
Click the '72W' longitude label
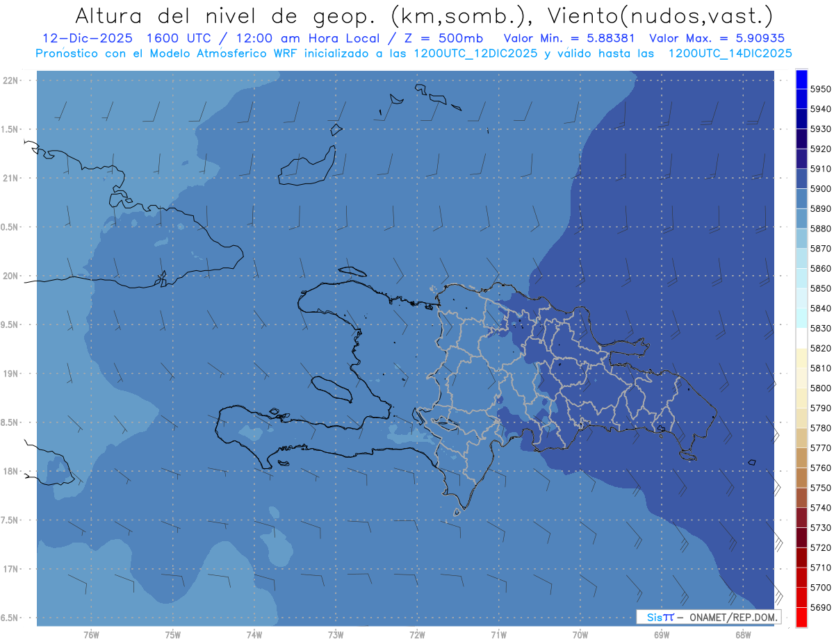(x=417, y=634)
